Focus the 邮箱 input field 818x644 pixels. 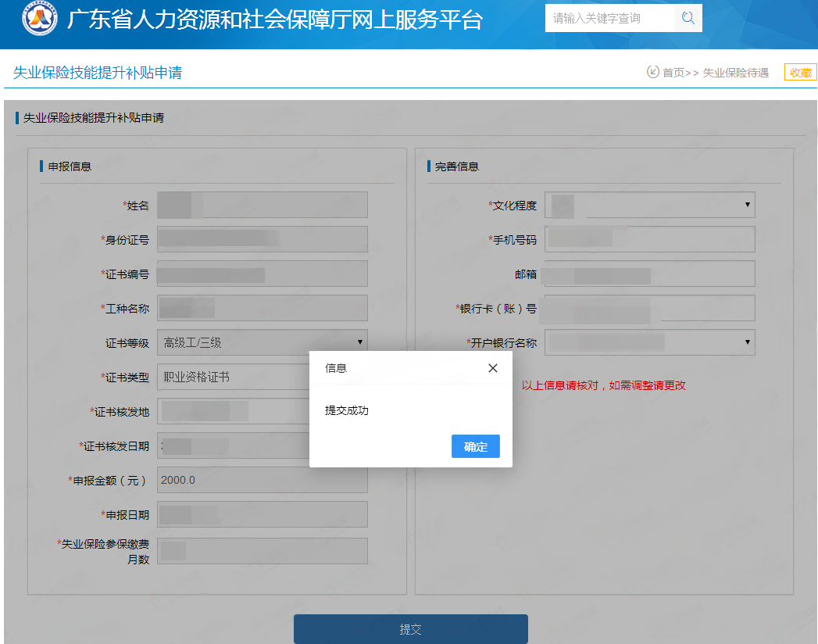[x=649, y=274]
